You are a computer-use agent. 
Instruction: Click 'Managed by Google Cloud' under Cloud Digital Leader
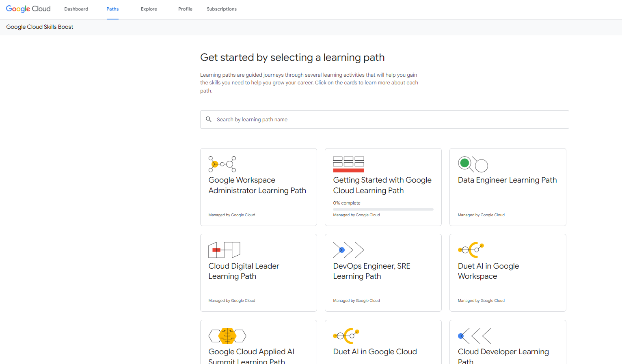[x=232, y=301]
